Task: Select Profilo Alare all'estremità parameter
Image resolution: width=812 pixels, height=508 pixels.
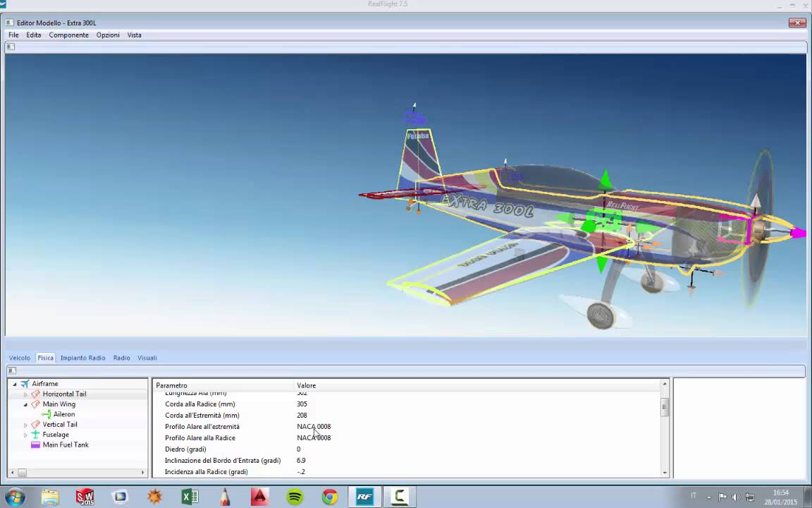Action: [x=202, y=427]
